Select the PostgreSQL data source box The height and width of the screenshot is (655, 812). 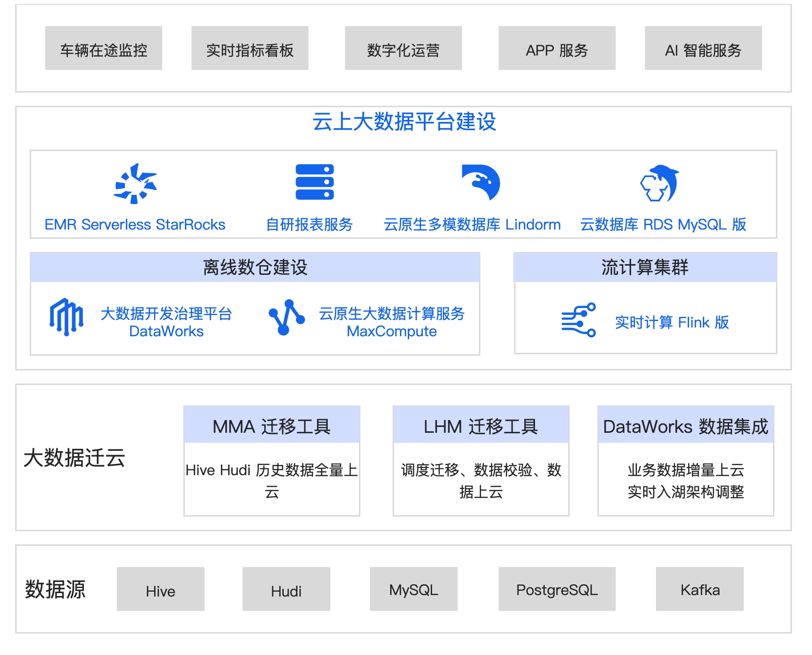557,589
